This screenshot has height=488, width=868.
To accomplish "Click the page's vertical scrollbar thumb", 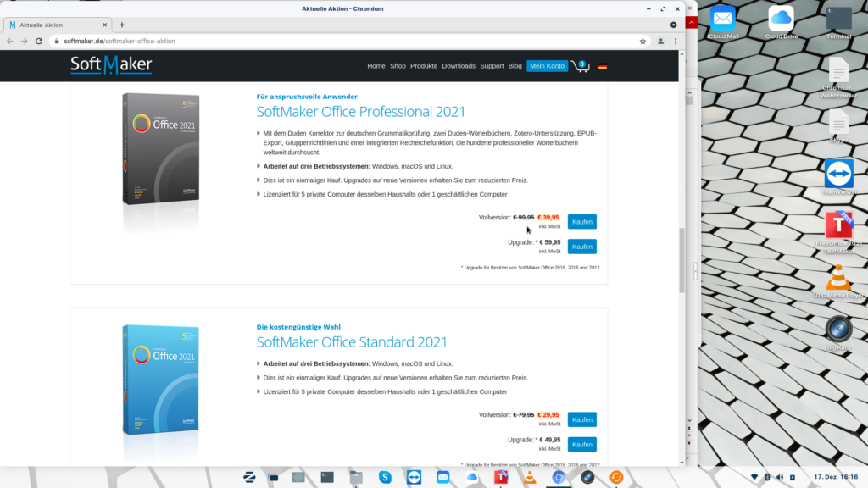I will (x=682, y=260).
